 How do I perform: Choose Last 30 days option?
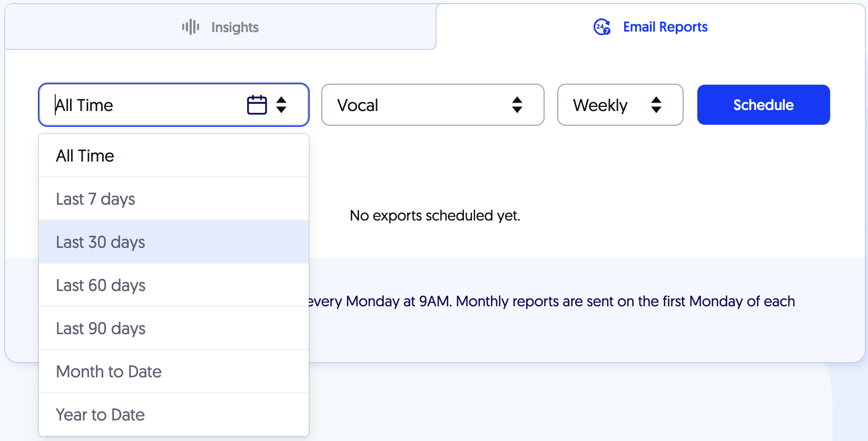point(174,242)
